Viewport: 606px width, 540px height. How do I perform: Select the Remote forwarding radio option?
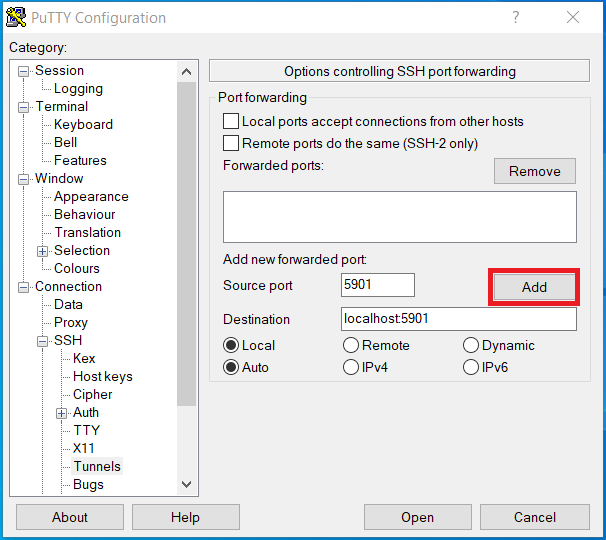[x=351, y=346]
